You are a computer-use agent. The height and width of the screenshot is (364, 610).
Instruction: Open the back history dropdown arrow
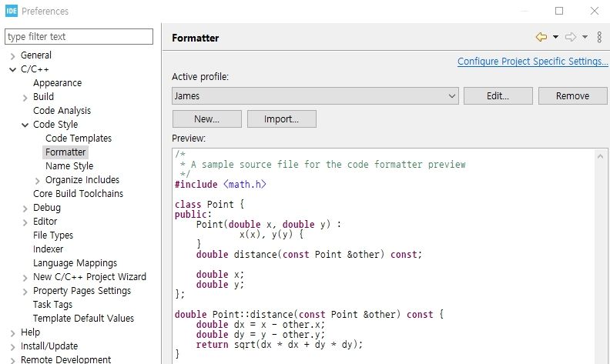tap(555, 37)
